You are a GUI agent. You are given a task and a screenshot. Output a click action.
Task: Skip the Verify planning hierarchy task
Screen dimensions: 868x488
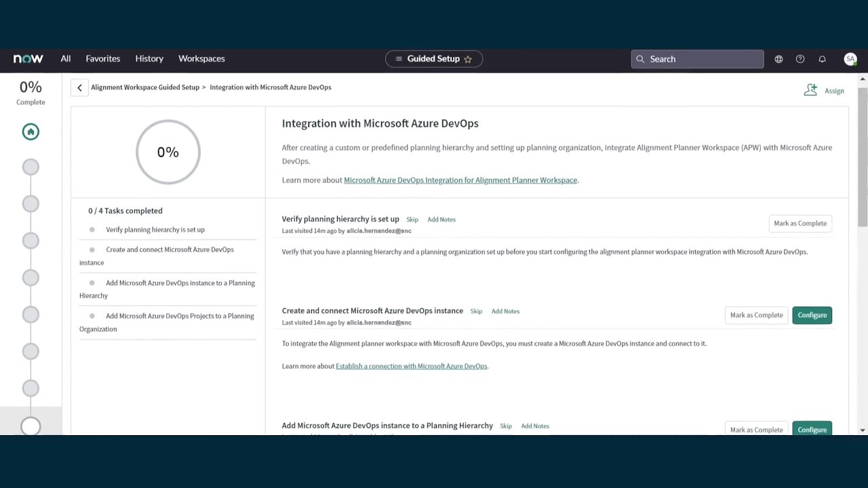[x=412, y=220]
